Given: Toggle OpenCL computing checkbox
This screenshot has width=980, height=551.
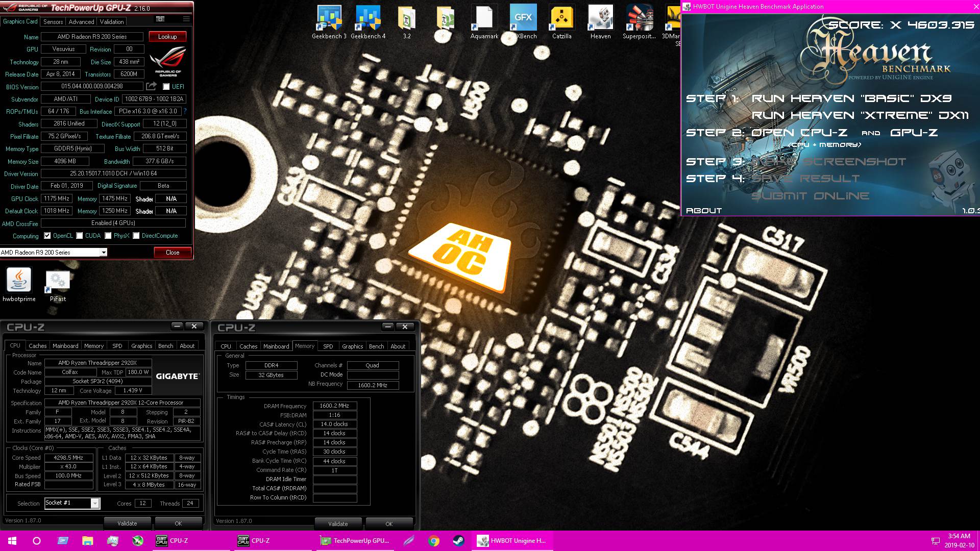Looking at the screenshot, I should pos(47,236).
